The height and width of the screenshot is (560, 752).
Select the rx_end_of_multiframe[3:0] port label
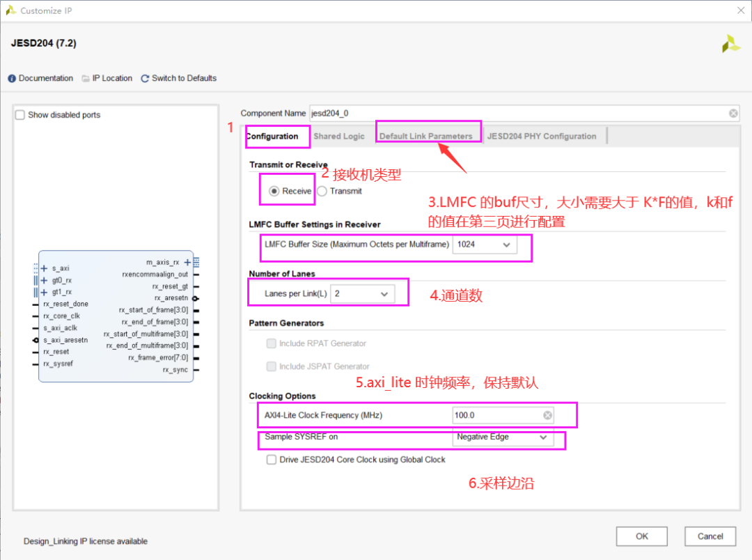point(147,345)
